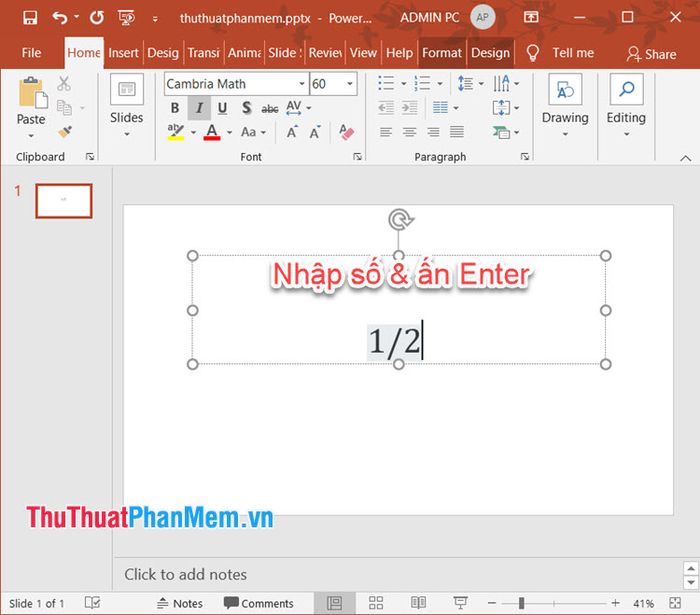700x615 pixels.
Task: Adjust the zoom slider in status bar
Action: pyautogui.click(x=521, y=603)
